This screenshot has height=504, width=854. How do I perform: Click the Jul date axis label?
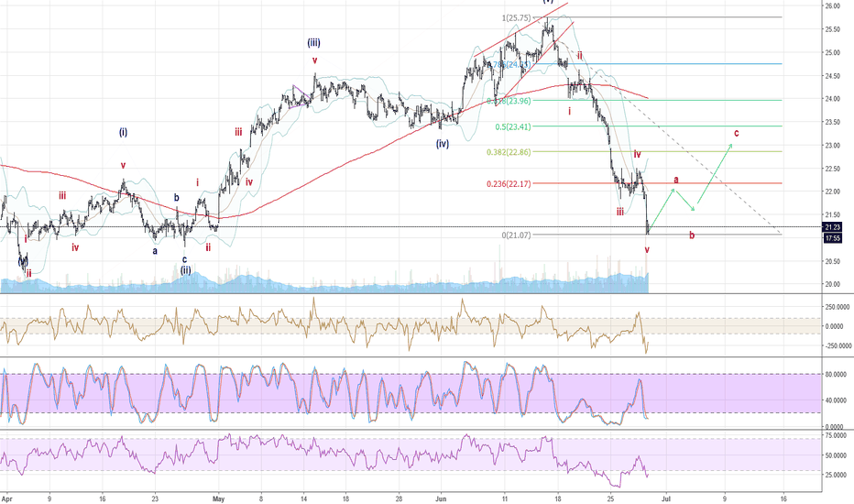click(x=665, y=499)
